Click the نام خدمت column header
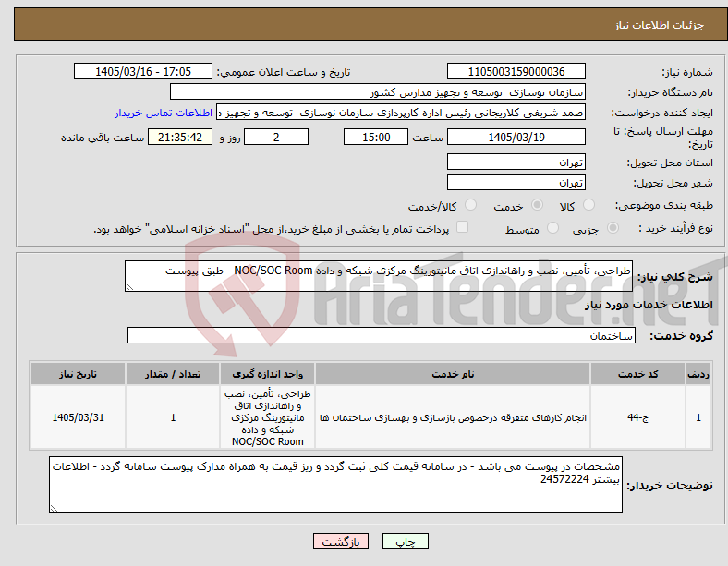 click(x=453, y=374)
